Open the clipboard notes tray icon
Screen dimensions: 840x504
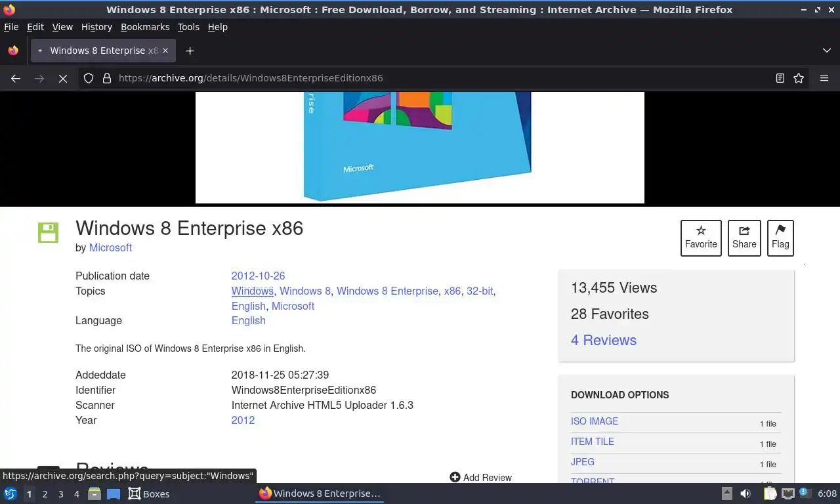pos(770,493)
